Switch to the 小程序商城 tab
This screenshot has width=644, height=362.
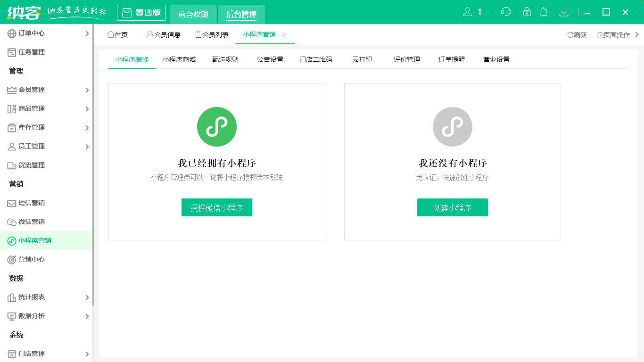tap(179, 59)
